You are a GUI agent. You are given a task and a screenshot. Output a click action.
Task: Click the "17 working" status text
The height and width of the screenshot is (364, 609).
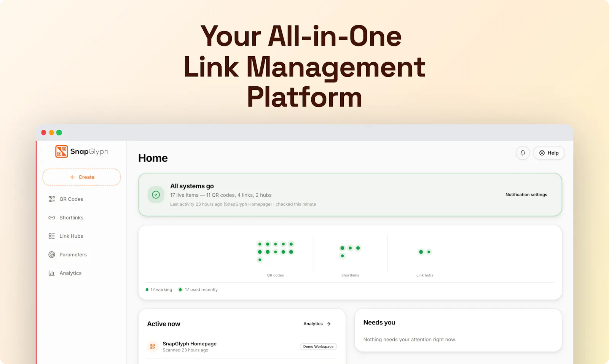click(x=161, y=290)
